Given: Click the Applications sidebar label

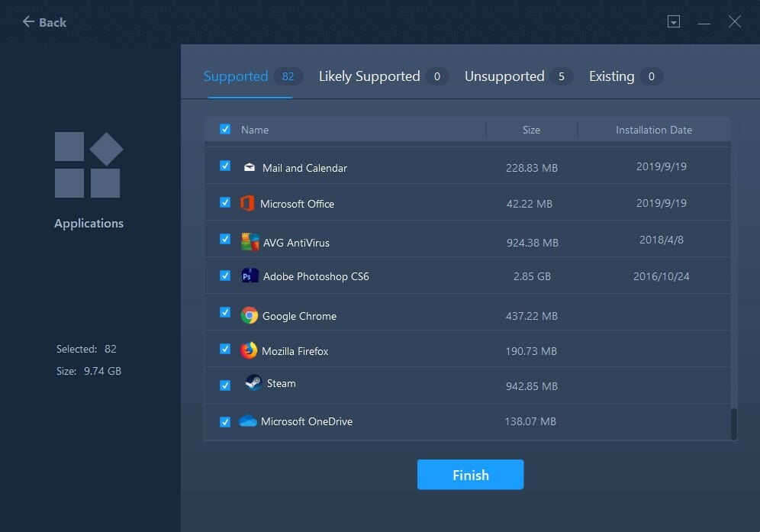Looking at the screenshot, I should 89,224.
